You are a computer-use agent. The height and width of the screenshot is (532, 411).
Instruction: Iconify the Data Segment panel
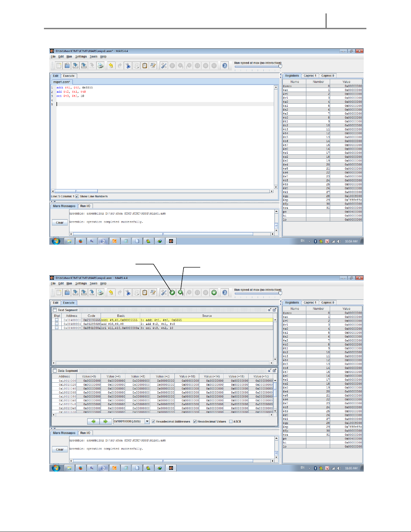point(269,371)
